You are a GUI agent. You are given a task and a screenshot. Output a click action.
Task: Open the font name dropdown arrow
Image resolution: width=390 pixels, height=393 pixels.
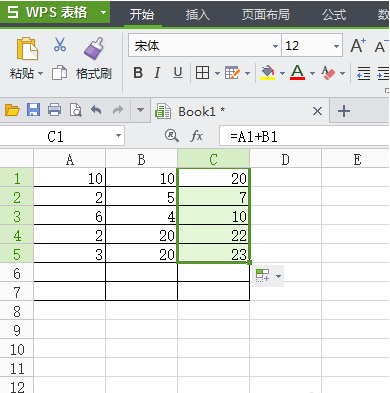tap(275, 46)
